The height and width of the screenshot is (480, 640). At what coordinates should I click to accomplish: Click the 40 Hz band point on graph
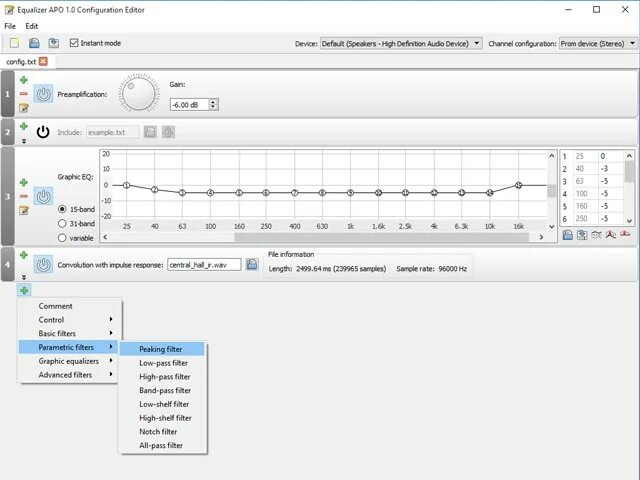coord(154,189)
